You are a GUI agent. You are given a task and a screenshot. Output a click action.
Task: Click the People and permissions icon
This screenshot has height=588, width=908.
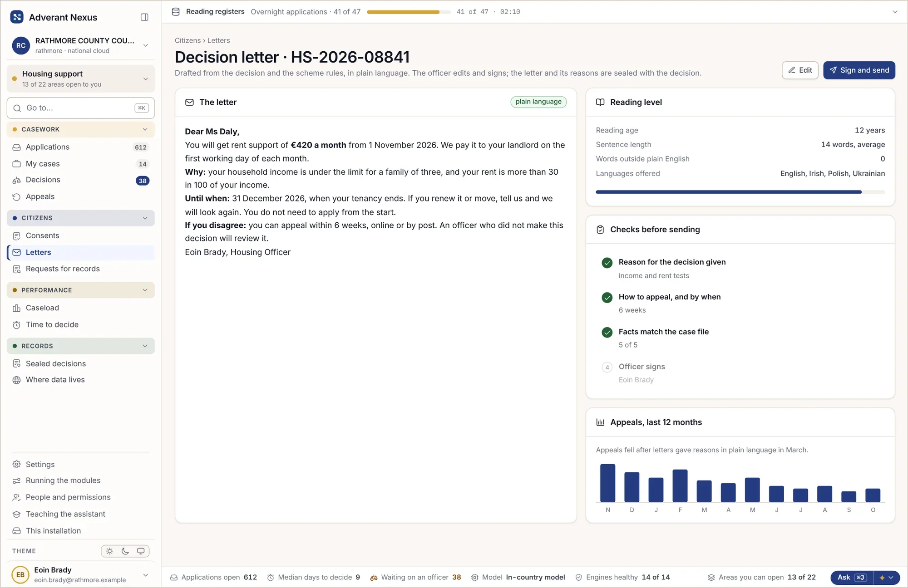(17, 498)
